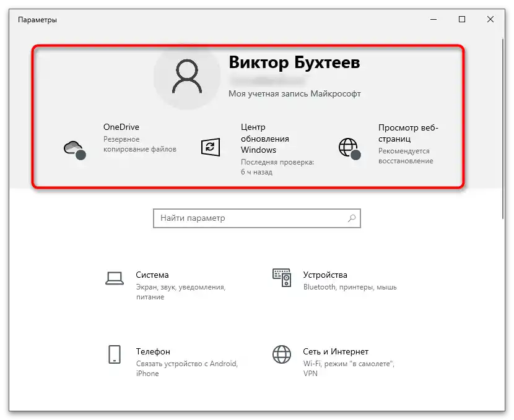This screenshot has width=514, height=420.
Task: Click the user profile avatar icon
Action: point(187,77)
